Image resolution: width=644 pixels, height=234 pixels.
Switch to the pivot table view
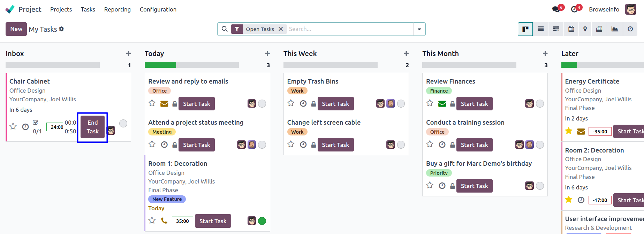(x=599, y=29)
